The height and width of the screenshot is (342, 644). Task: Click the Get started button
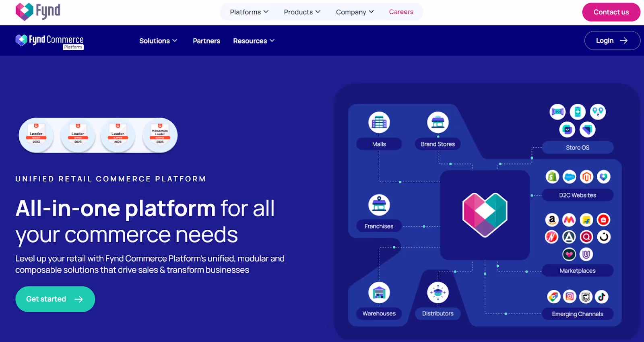point(55,299)
